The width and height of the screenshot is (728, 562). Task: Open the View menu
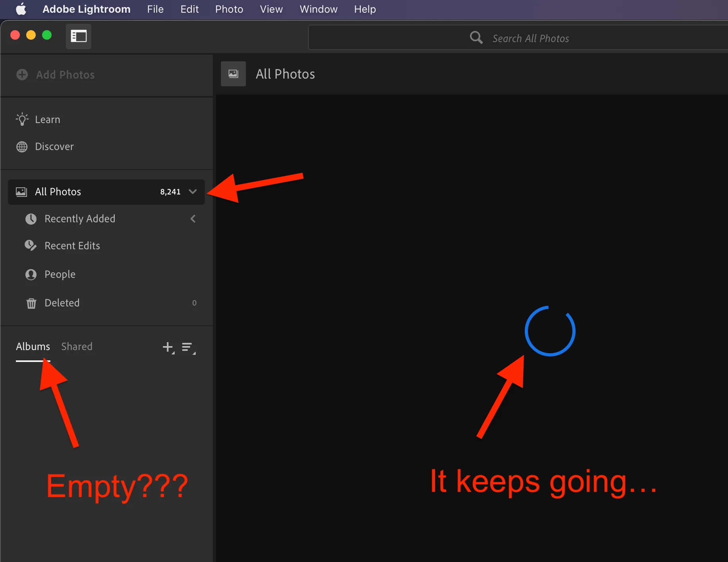pyautogui.click(x=271, y=9)
